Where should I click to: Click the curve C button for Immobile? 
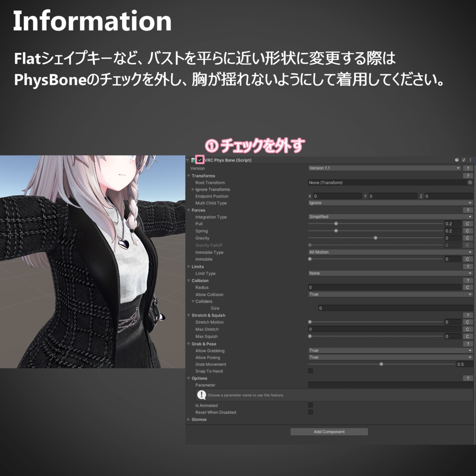pos(468,259)
